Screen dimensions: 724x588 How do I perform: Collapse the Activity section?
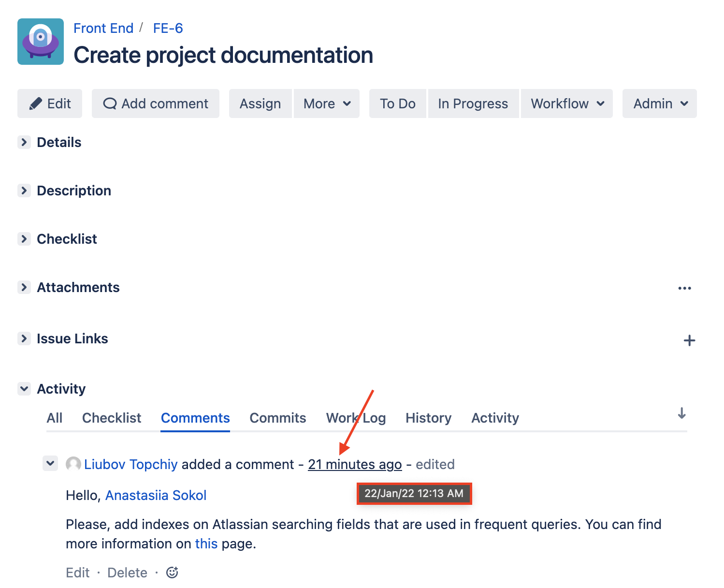tap(24, 389)
